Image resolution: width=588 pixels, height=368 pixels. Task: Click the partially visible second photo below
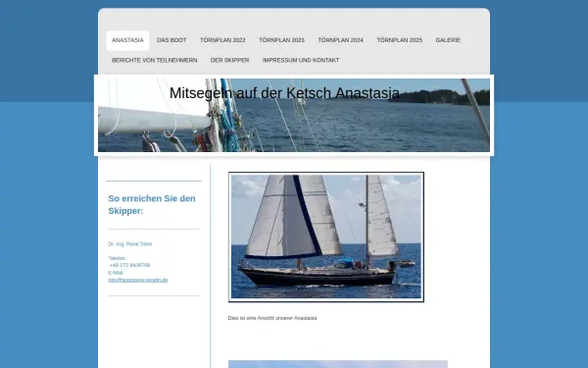click(x=338, y=364)
